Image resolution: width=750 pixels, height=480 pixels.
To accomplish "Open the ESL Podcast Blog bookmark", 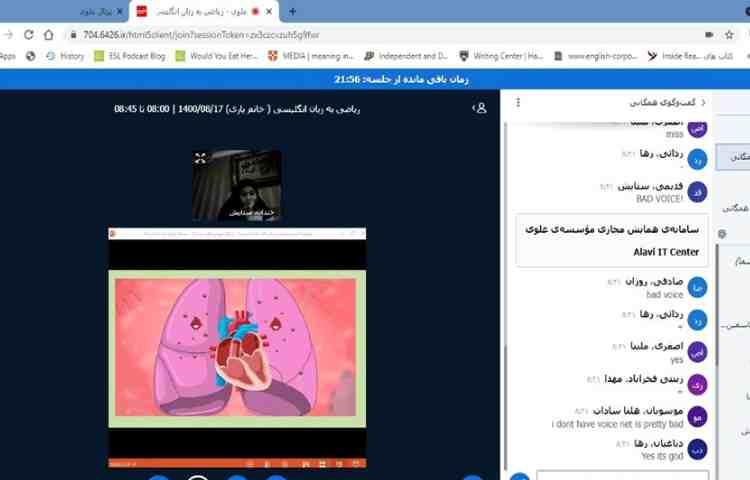I will (137, 56).
